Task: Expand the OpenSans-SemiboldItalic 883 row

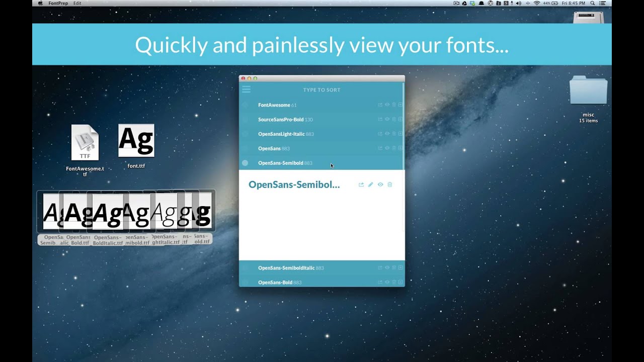Action: tap(321, 267)
